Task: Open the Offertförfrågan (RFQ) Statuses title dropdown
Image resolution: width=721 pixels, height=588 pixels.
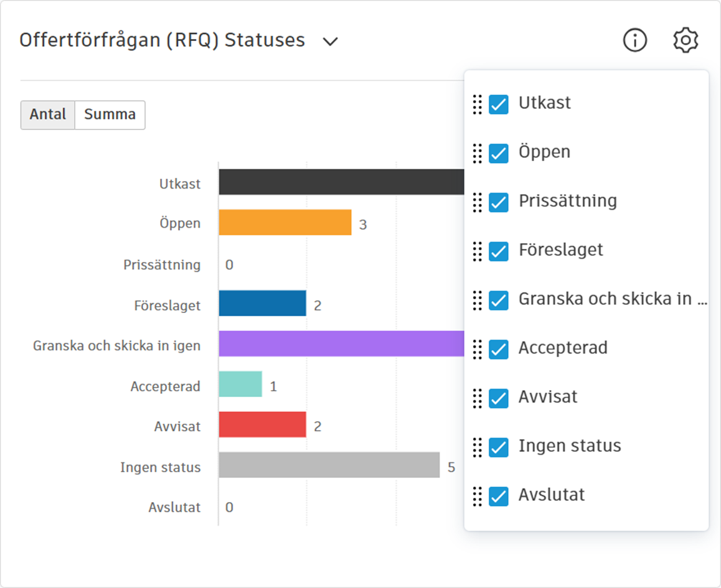Action: [162, 40]
